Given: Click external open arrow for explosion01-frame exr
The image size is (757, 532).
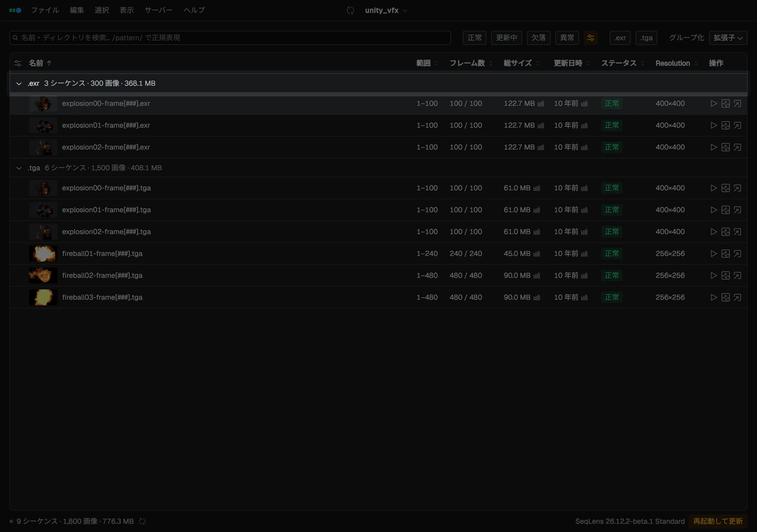Looking at the screenshot, I should click(x=737, y=125).
